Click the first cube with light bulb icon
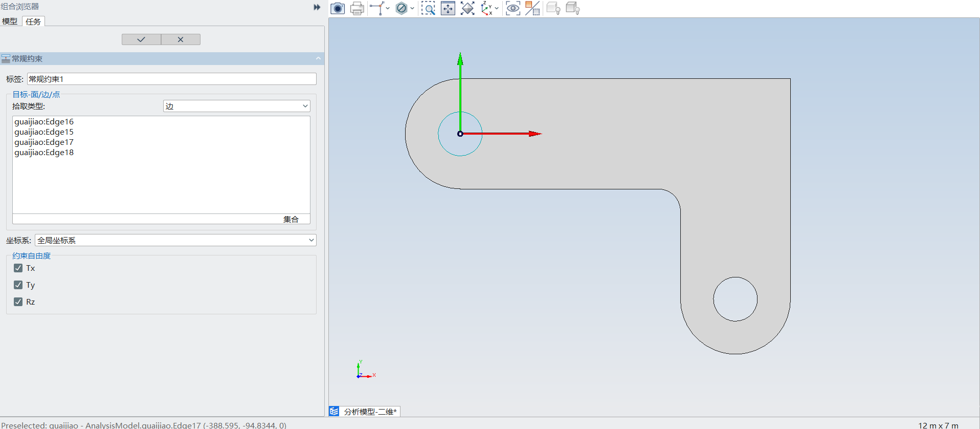Viewport: 980px width, 429px height. click(x=553, y=8)
